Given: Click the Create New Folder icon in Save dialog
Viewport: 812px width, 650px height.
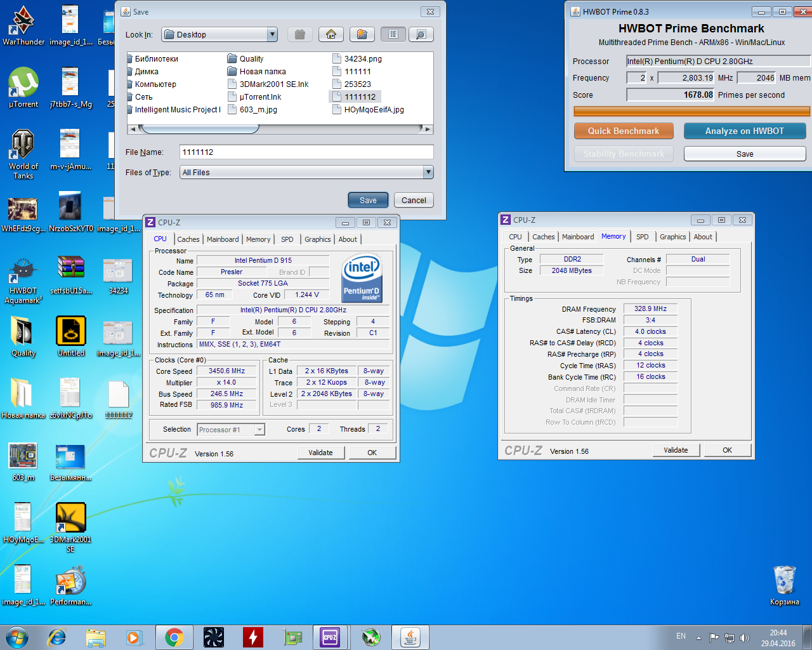Looking at the screenshot, I should coord(362,34).
